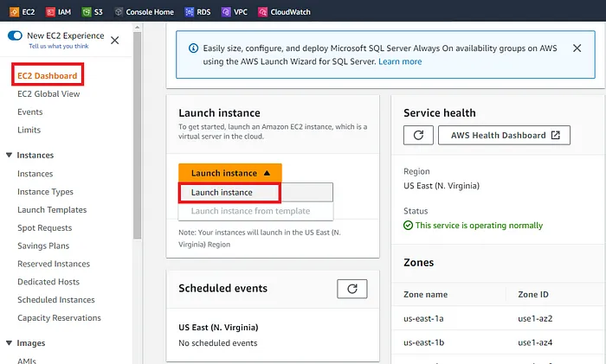
Task: Open AMIs in the sidebar
Action: coord(26,361)
